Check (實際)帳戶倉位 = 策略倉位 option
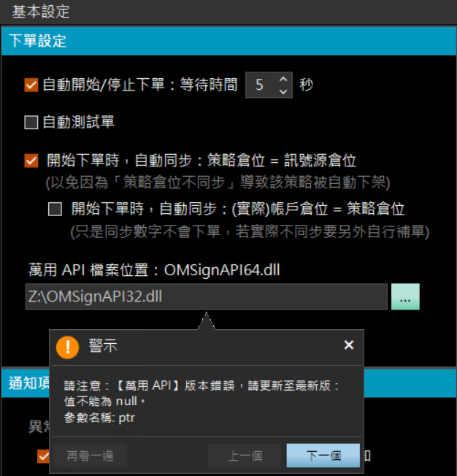Viewport: 457px width, 476px height. coord(55,209)
